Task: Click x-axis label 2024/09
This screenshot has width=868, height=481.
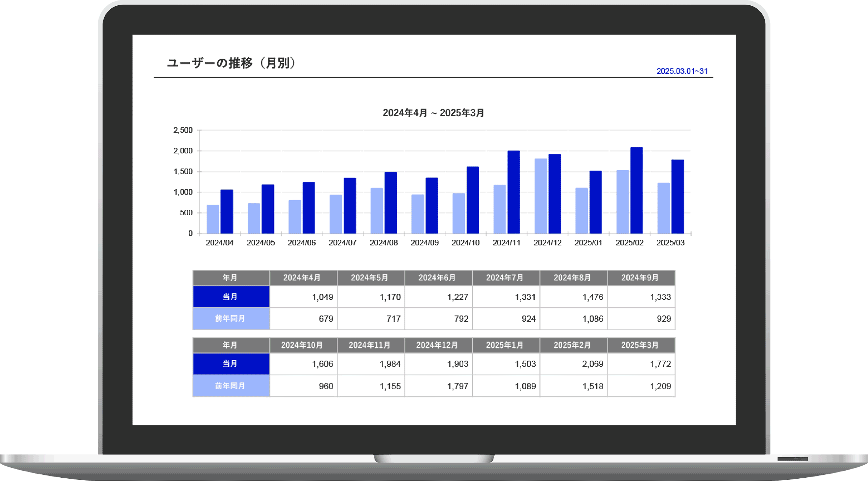Action: tap(425, 243)
